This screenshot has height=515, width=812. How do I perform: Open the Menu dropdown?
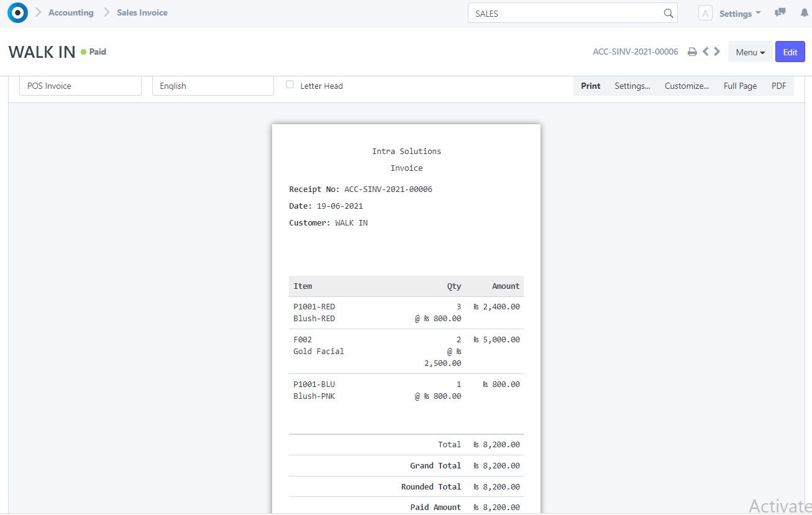(x=750, y=52)
